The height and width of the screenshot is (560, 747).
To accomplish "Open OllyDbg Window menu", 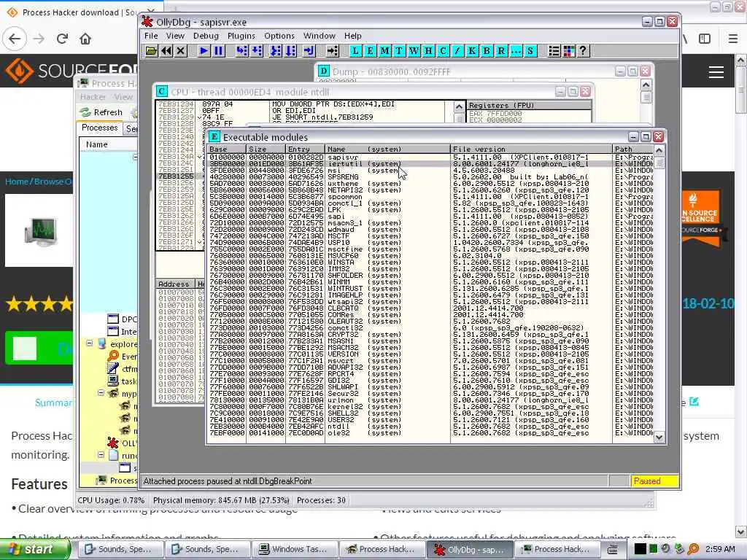I will (x=320, y=36).
